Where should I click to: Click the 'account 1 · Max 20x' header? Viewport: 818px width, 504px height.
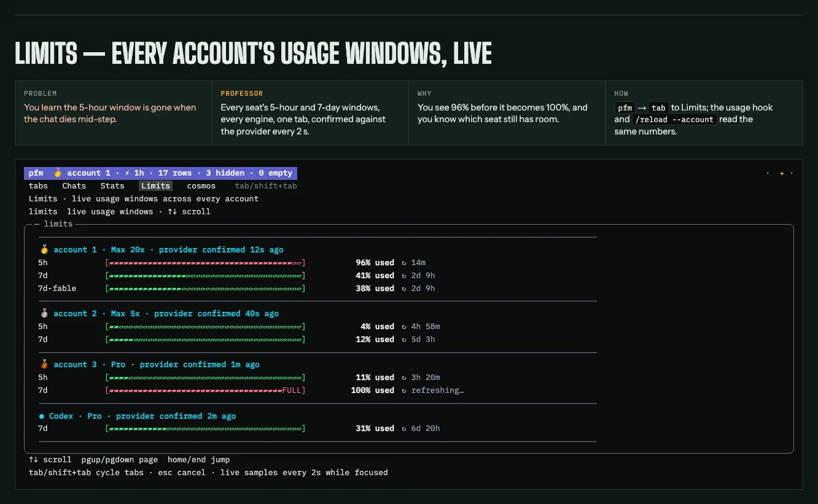99,250
